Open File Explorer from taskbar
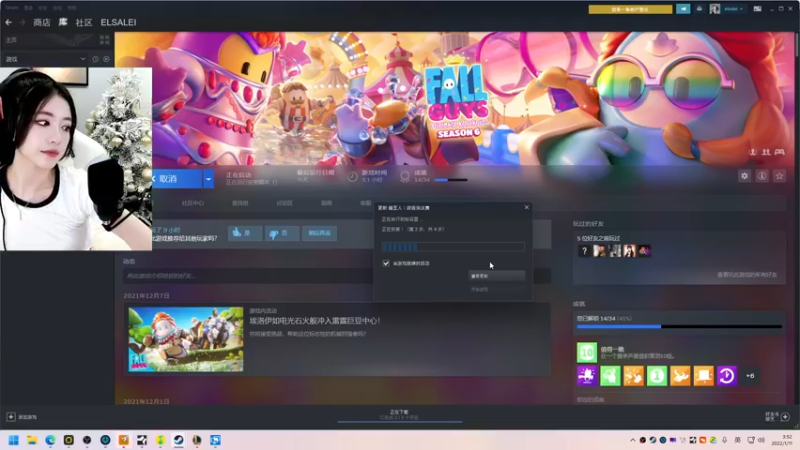This screenshot has width=800, height=450. coord(32,440)
